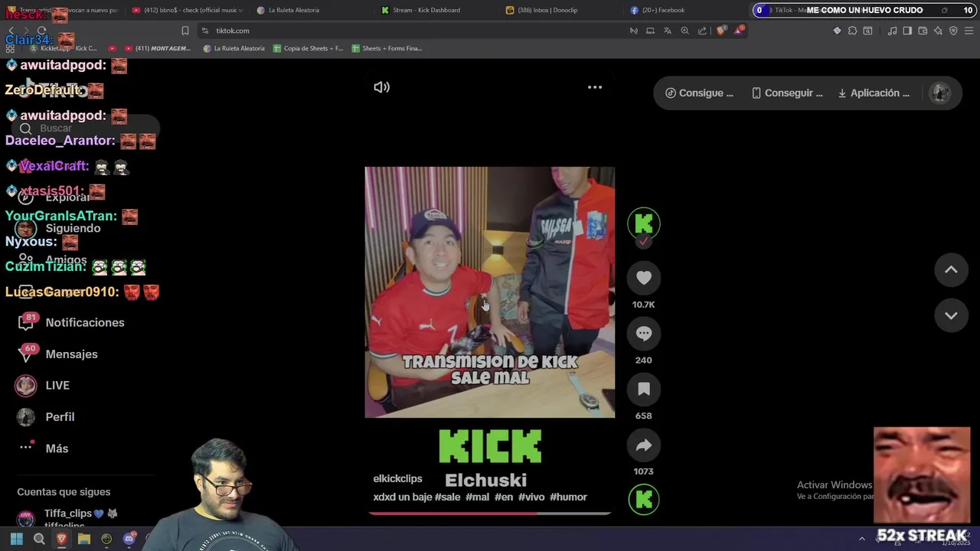This screenshot has width=980, height=551.
Task: Like the video with the heart icon
Action: pos(644,278)
